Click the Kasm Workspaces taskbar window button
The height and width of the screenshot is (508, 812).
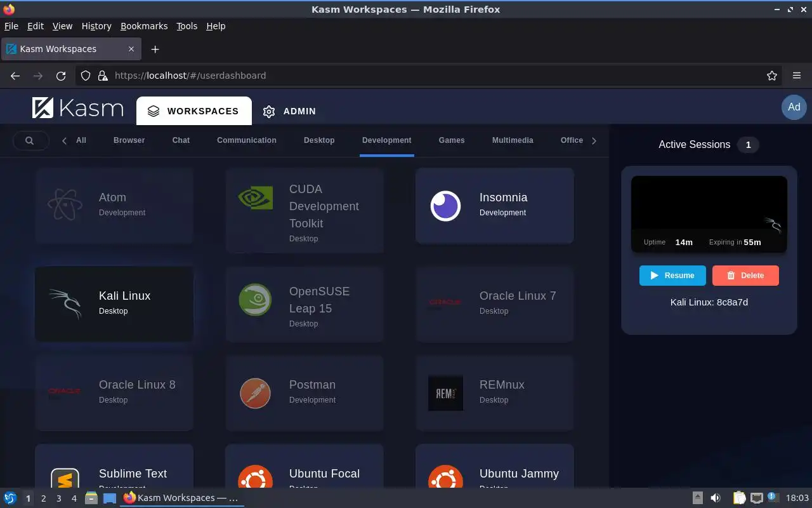181,498
